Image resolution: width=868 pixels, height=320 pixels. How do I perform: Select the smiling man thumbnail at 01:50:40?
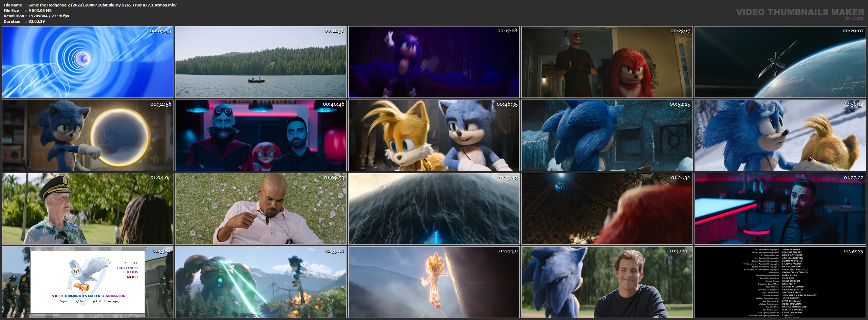tap(607, 282)
